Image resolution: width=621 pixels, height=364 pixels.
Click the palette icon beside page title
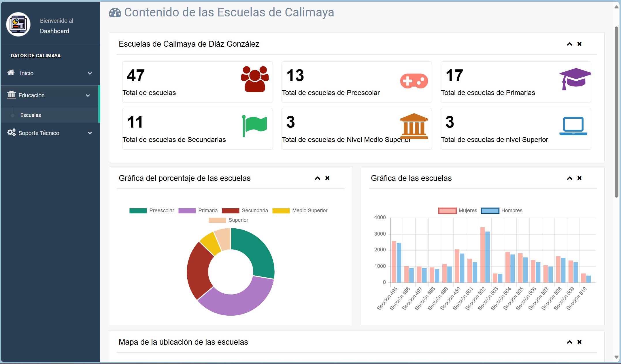(115, 13)
